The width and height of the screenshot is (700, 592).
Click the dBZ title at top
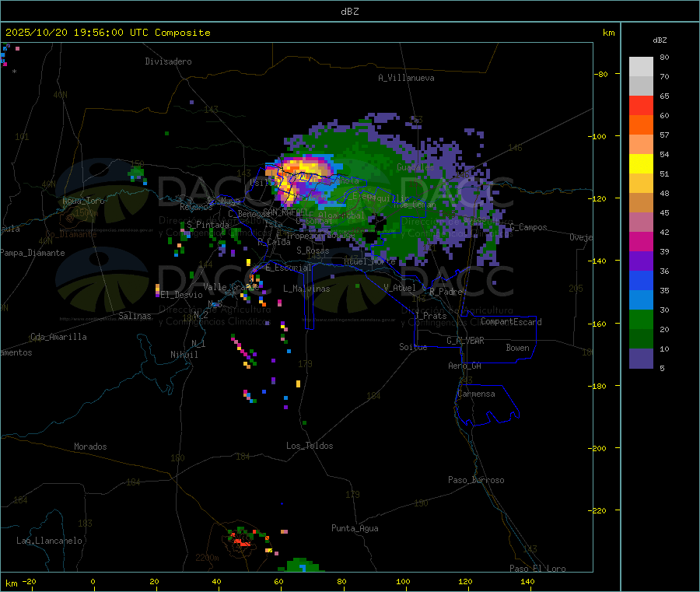(349, 12)
